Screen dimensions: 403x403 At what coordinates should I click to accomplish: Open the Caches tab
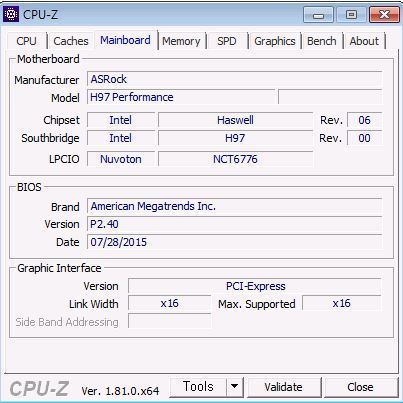point(71,41)
